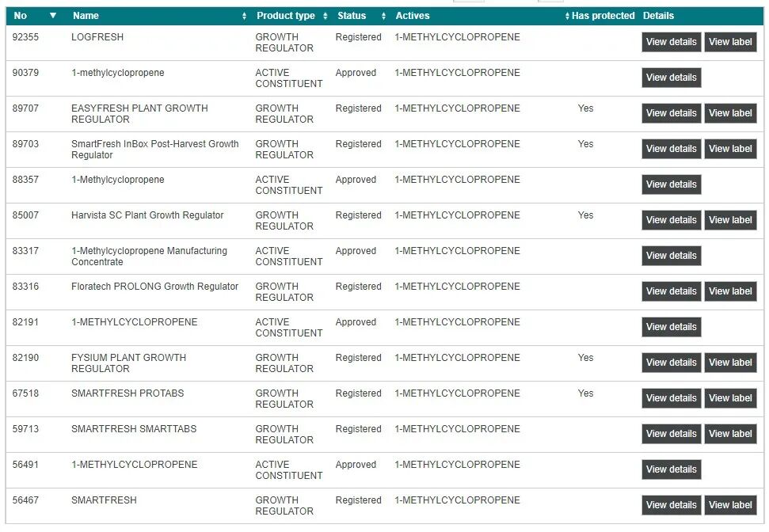Screen dimensions: 769x532
Task: View details for 1-Methylcyclopropene Manufacturing Concentrate
Action: [x=672, y=256]
